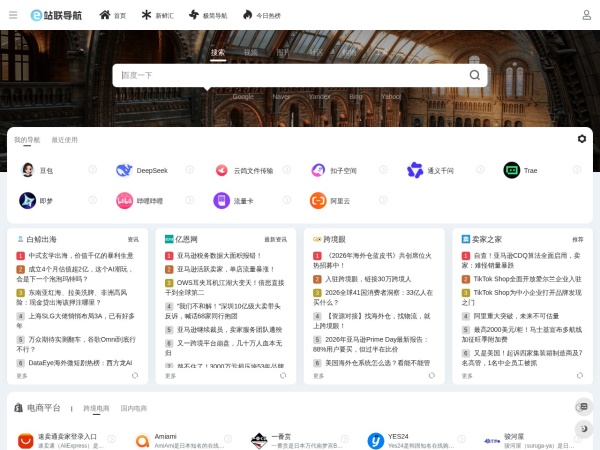Click 更多 in the 跨境眼 card
600x450 pixels.
tap(318, 376)
